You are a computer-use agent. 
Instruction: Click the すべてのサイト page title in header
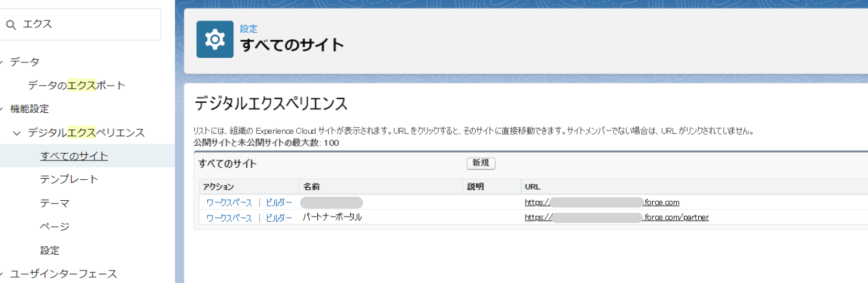(292, 44)
